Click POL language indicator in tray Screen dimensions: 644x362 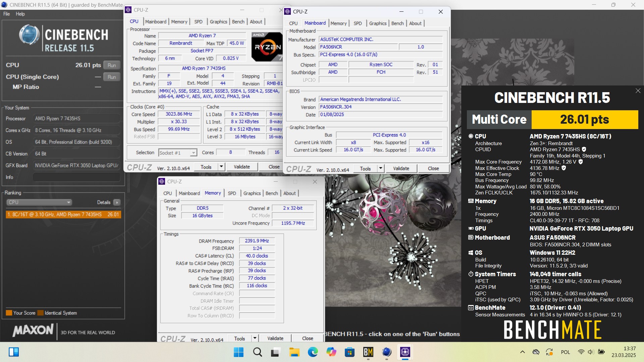point(566,352)
